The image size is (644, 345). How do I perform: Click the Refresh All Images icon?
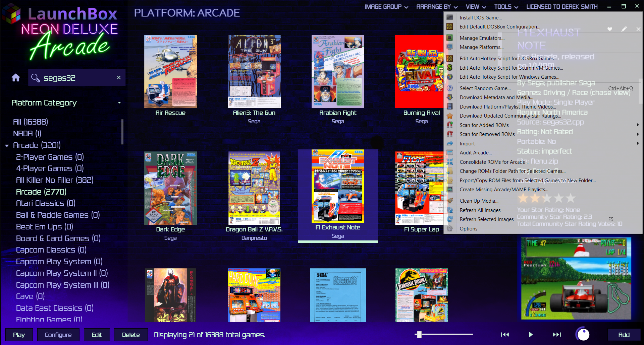[x=450, y=210]
